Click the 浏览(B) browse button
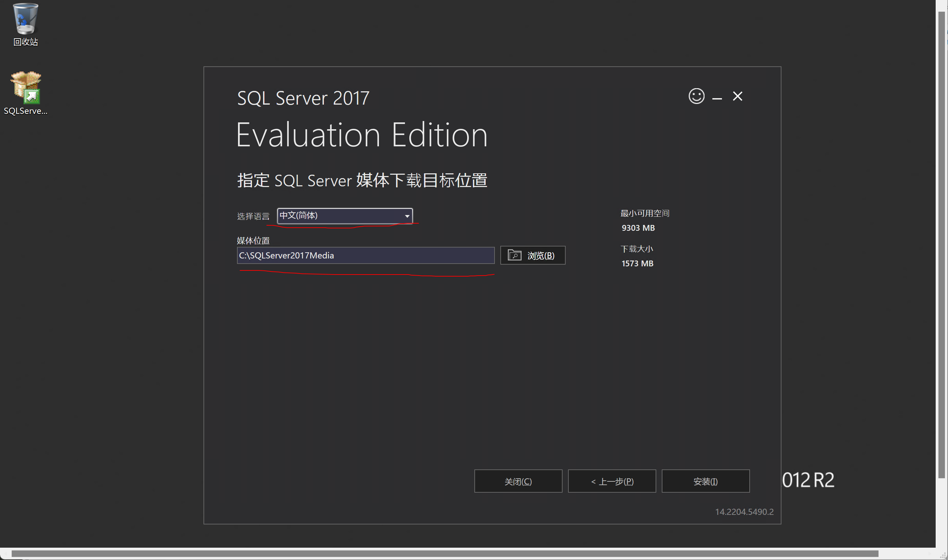The height and width of the screenshot is (560, 948). pyautogui.click(x=532, y=255)
